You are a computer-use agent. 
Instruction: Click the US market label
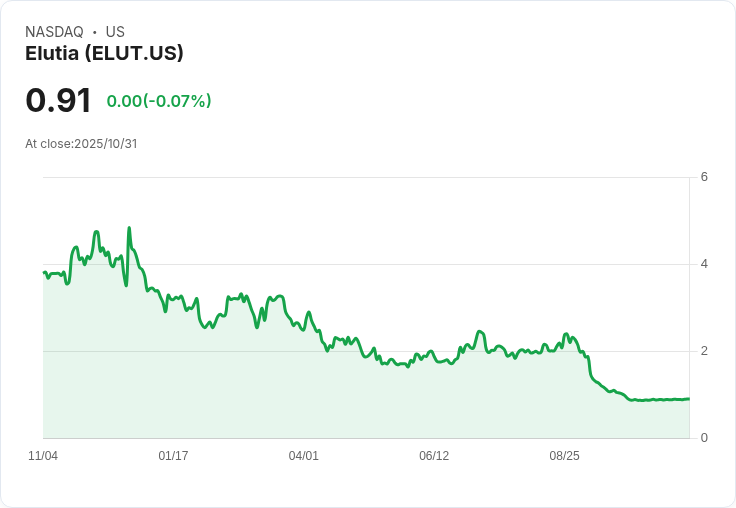click(115, 32)
